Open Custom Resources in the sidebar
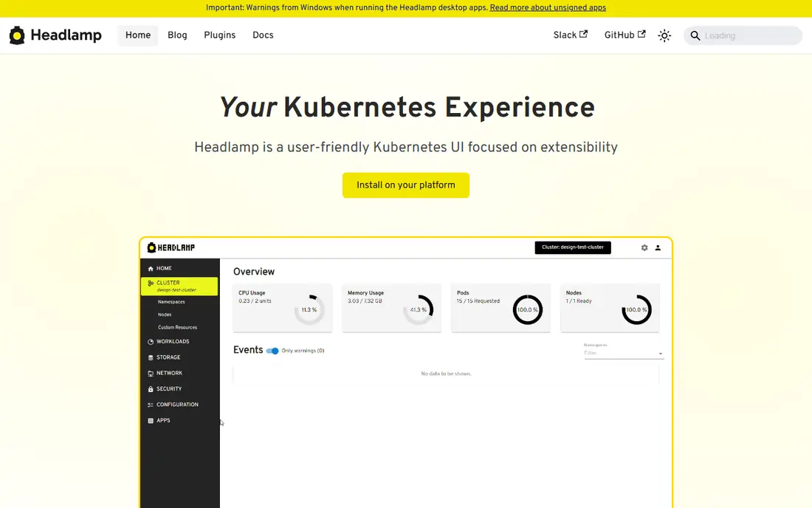This screenshot has width=812, height=508. point(178,327)
